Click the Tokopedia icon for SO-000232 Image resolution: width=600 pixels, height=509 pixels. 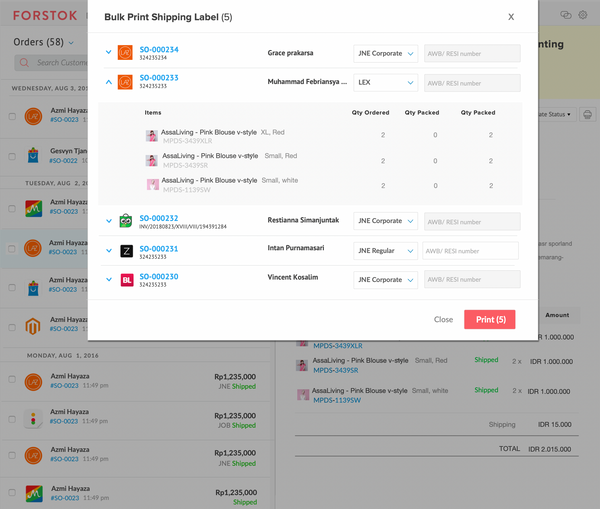coord(126,221)
